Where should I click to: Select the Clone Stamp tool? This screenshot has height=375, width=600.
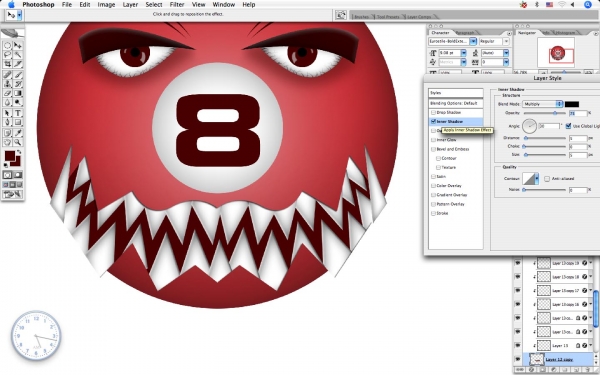pyautogui.click(x=7, y=84)
